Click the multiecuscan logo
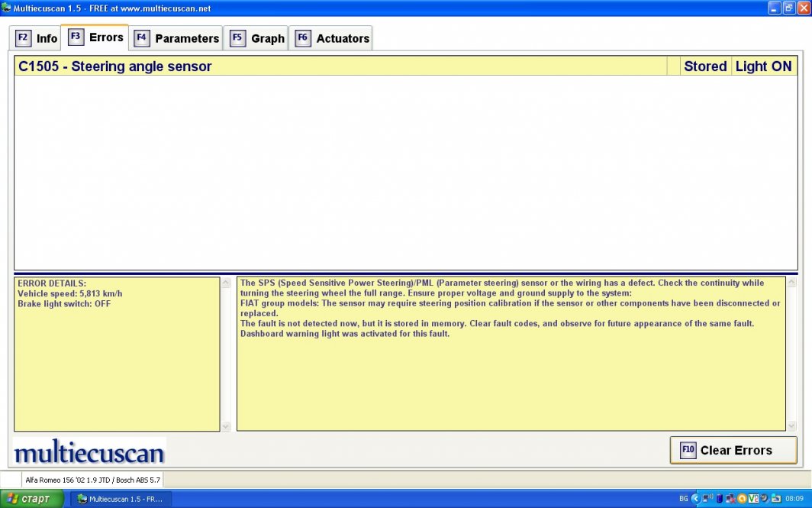The height and width of the screenshot is (508, 812). (x=89, y=452)
